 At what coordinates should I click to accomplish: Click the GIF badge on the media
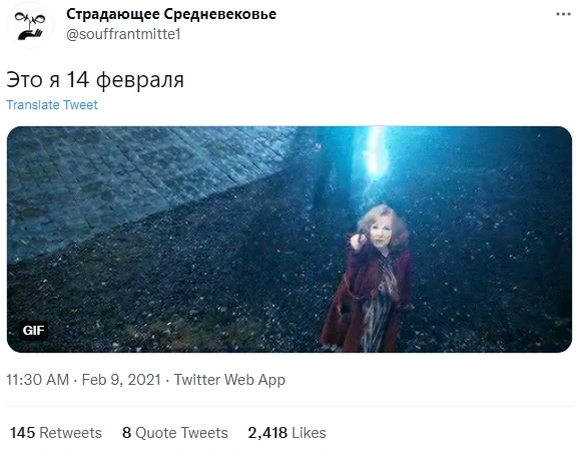[33, 330]
